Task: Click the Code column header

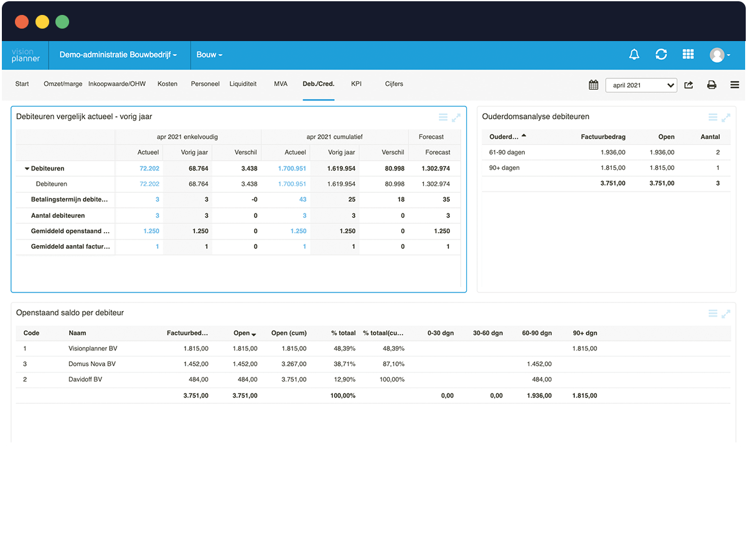Action: 31,334
